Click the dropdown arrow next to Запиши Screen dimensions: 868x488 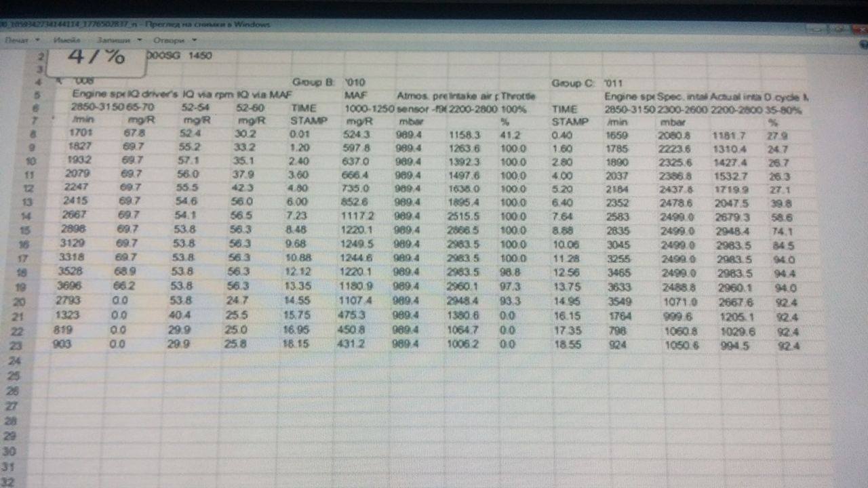[139, 40]
